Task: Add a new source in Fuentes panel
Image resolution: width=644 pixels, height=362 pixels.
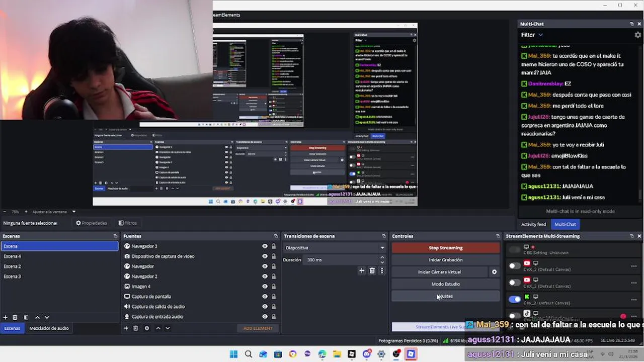Action: click(126, 328)
